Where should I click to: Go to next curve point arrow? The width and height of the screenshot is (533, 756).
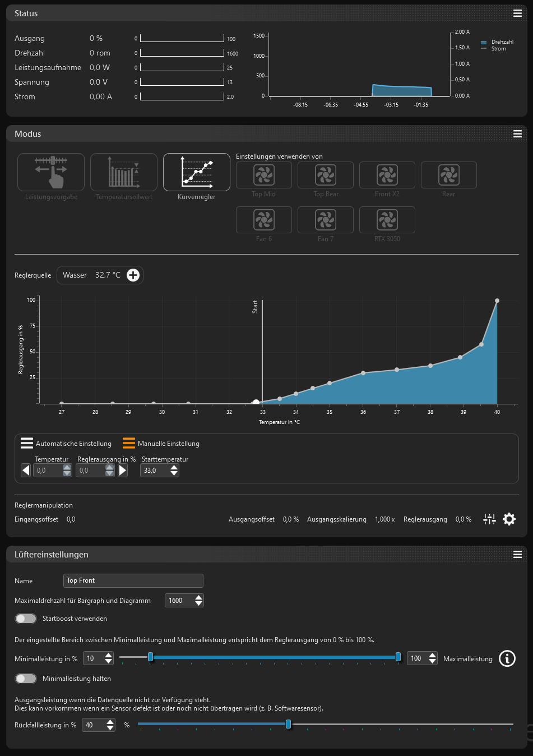coord(123,471)
